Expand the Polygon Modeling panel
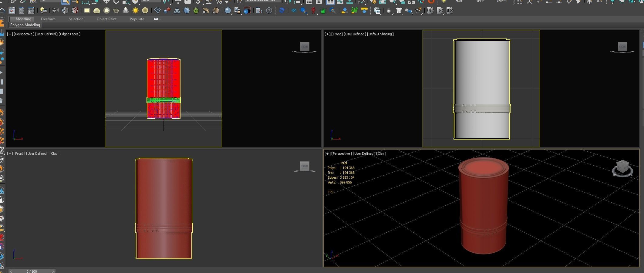The width and height of the screenshot is (644, 273). pos(25,25)
